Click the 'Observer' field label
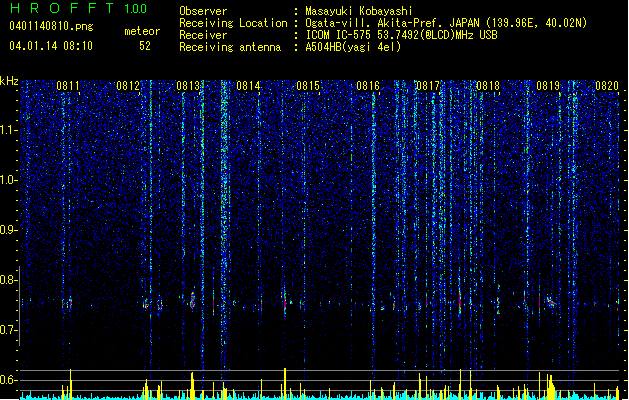Image resolution: width=629 pixels, height=400 pixels. [x=203, y=11]
